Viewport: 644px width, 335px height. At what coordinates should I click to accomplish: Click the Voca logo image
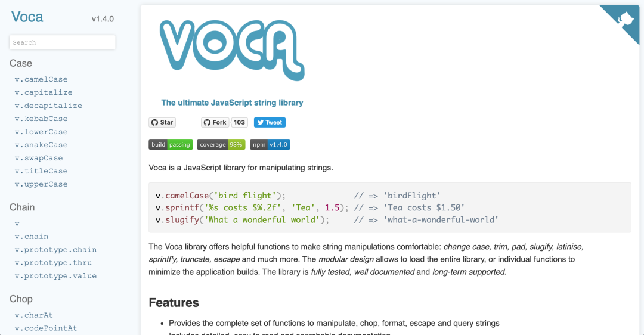[232, 49]
